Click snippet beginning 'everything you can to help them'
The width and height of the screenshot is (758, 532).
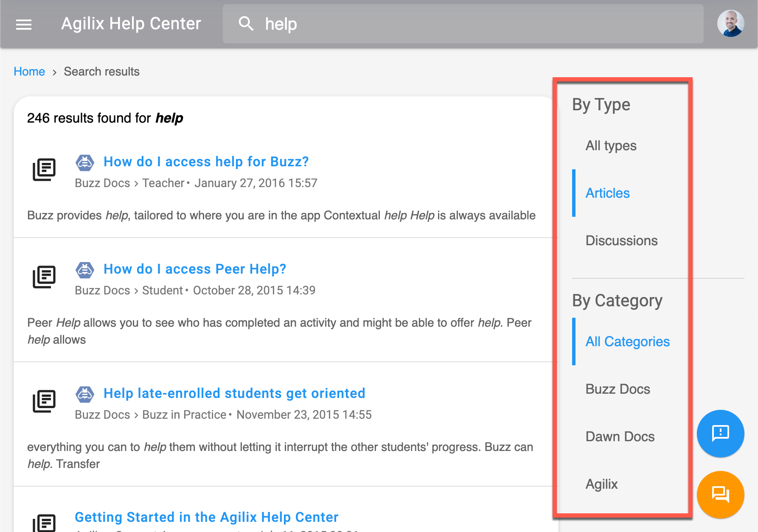280,455
